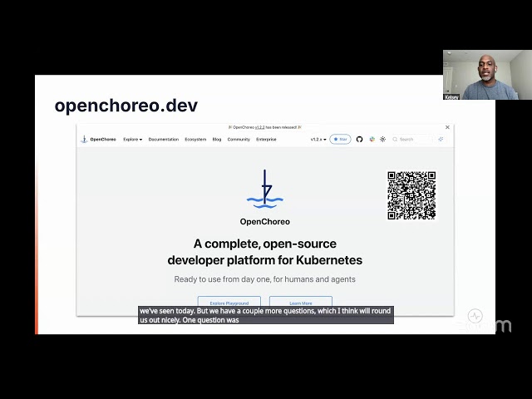Viewport: 532px width, 399px height.
Task: Click the Learn More button
Action: click(301, 303)
